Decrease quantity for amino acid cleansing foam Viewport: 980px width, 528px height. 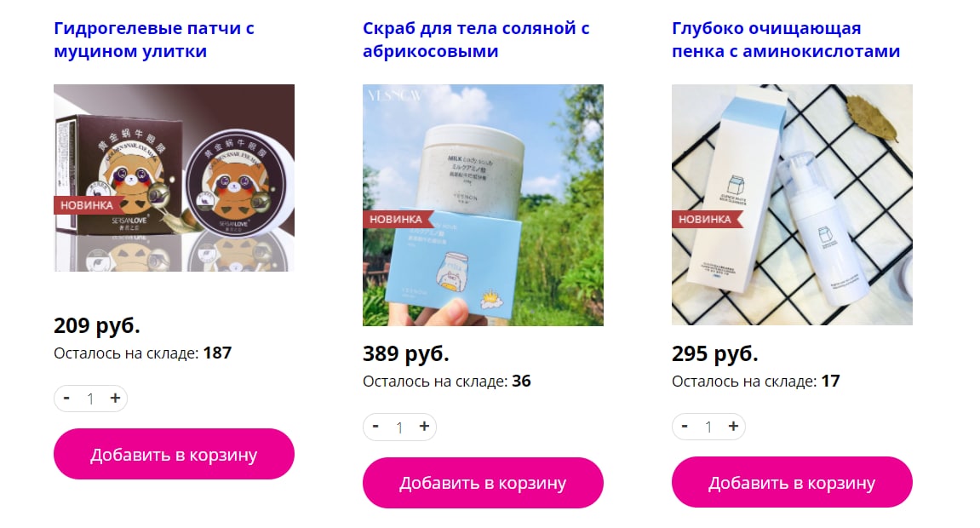click(x=685, y=426)
